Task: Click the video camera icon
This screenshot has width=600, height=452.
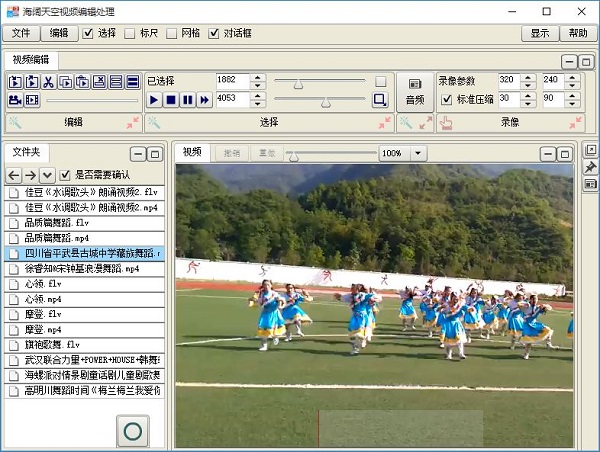Action: (15, 100)
